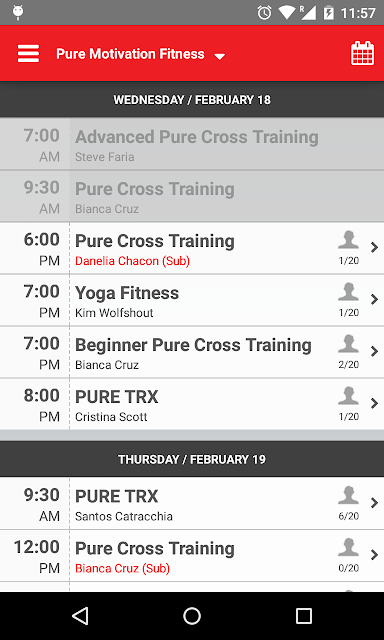
Task: Tap attendee icon on Yoga Fitness class
Action: pos(348,292)
